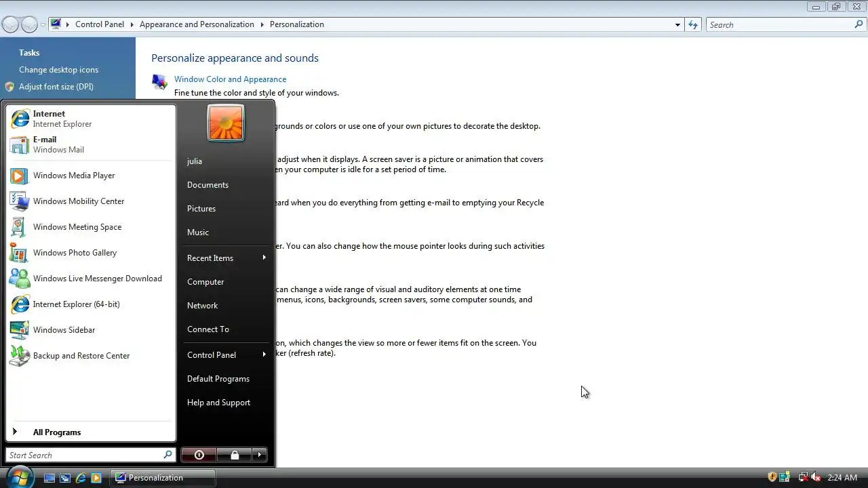Open Computer from Start menu
Viewport: 868px width, 488px height.
(205, 282)
